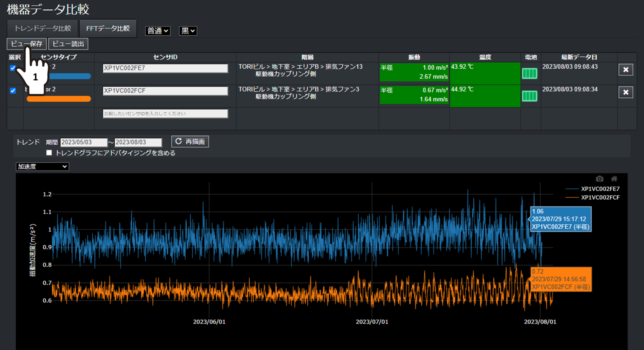Click センサID column header
This screenshot has width=644, height=350.
tap(165, 57)
